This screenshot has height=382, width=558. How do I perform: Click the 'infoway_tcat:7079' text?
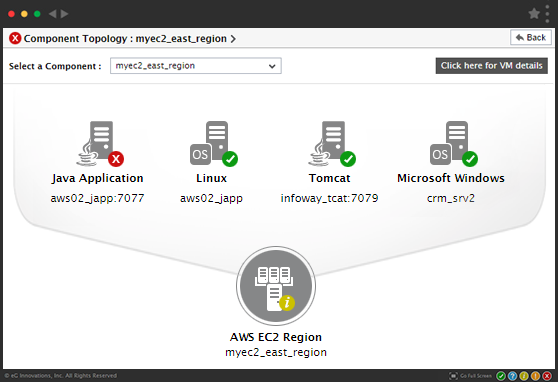coord(330,198)
